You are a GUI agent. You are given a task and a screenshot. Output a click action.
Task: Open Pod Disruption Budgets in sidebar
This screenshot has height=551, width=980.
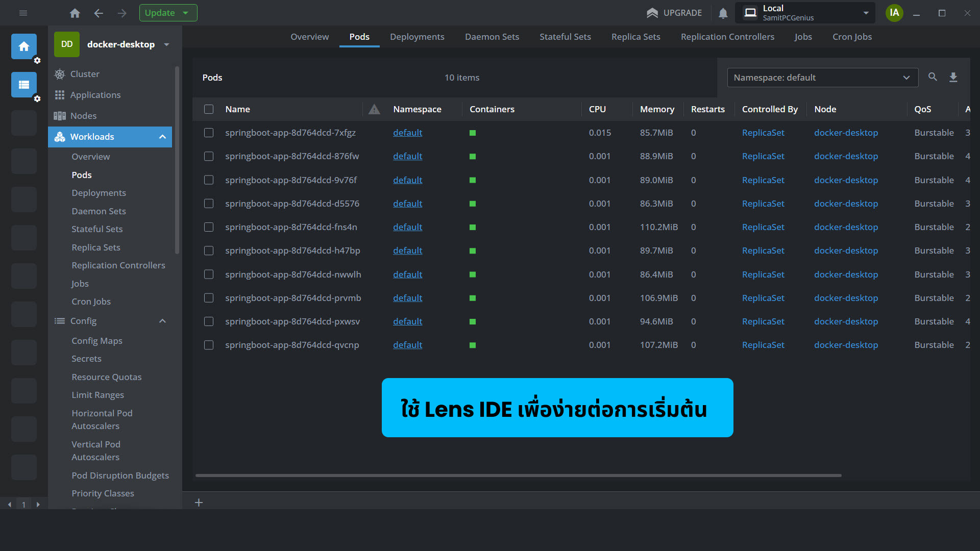pyautogui.click(x=120, y=475)
